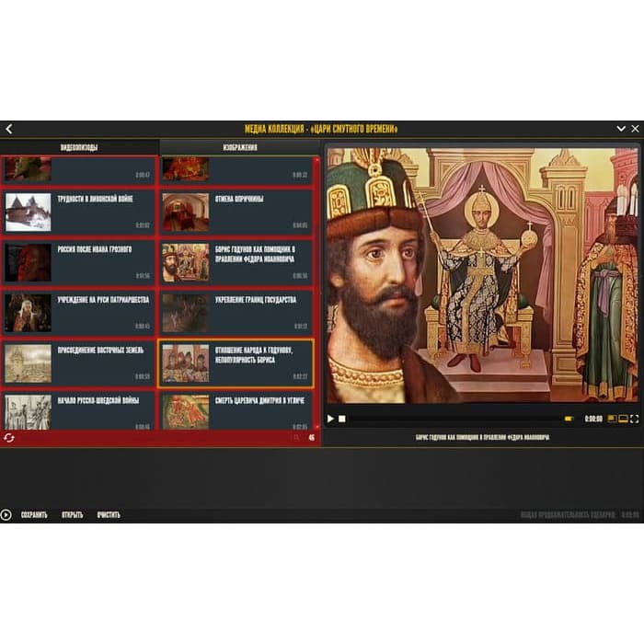Adjust the yellow volume indicator

569,419
